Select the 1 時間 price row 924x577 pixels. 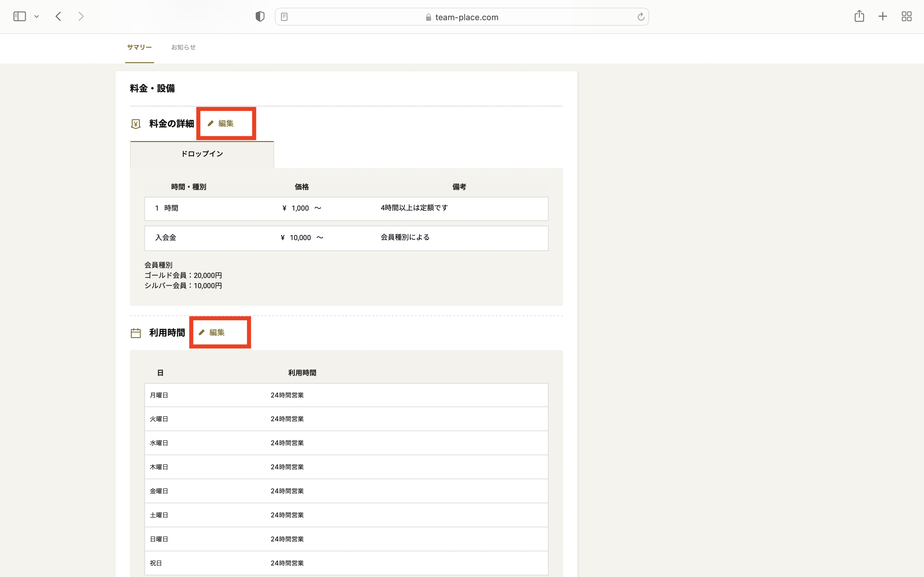(346, 208)
